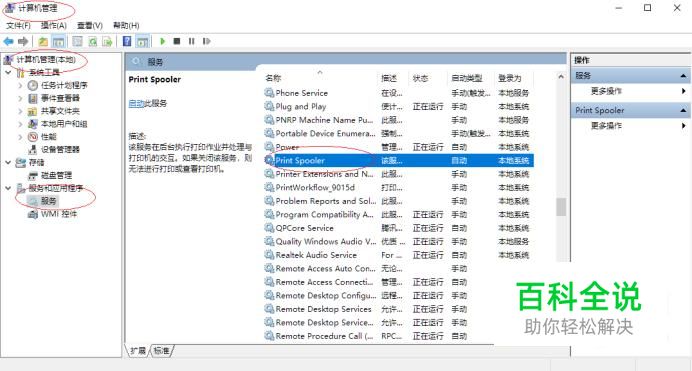
Task: Sort by the 状态 column header
Action: pos(420,79)
